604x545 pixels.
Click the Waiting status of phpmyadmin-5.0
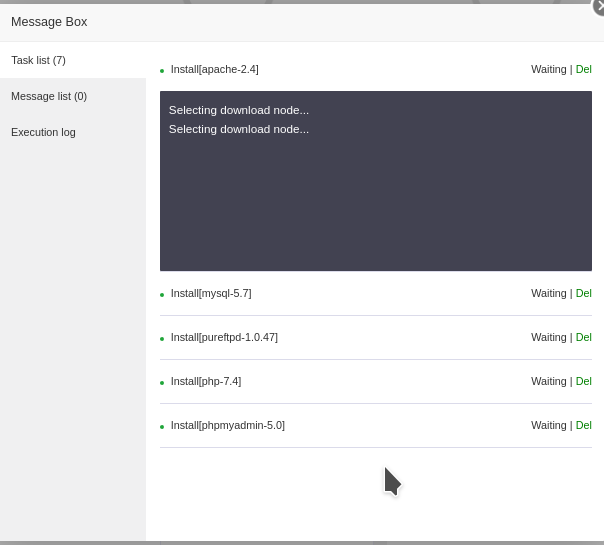coord(549,425)
